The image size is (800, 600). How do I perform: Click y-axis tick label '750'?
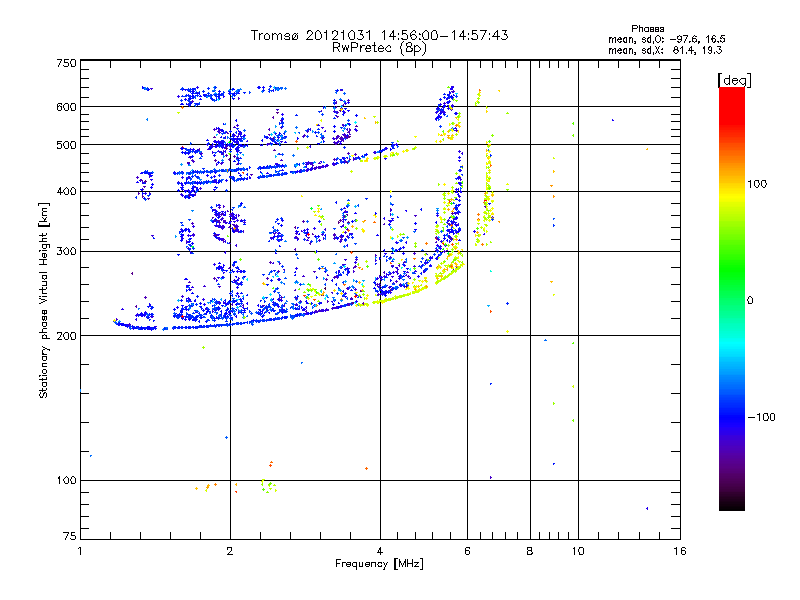(x=66, y=63)
